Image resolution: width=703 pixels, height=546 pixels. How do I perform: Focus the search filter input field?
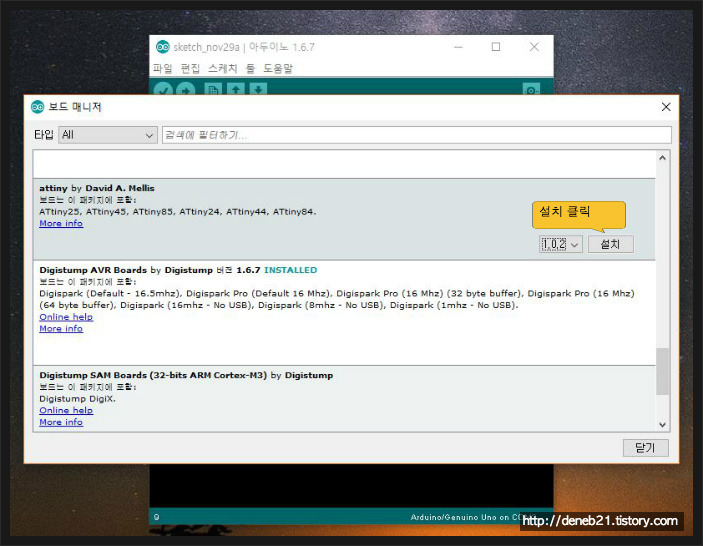click(x=417, y=134)
